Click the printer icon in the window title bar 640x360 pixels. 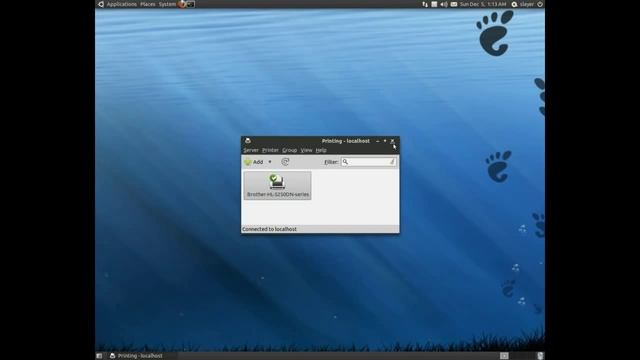coord(248,141)
